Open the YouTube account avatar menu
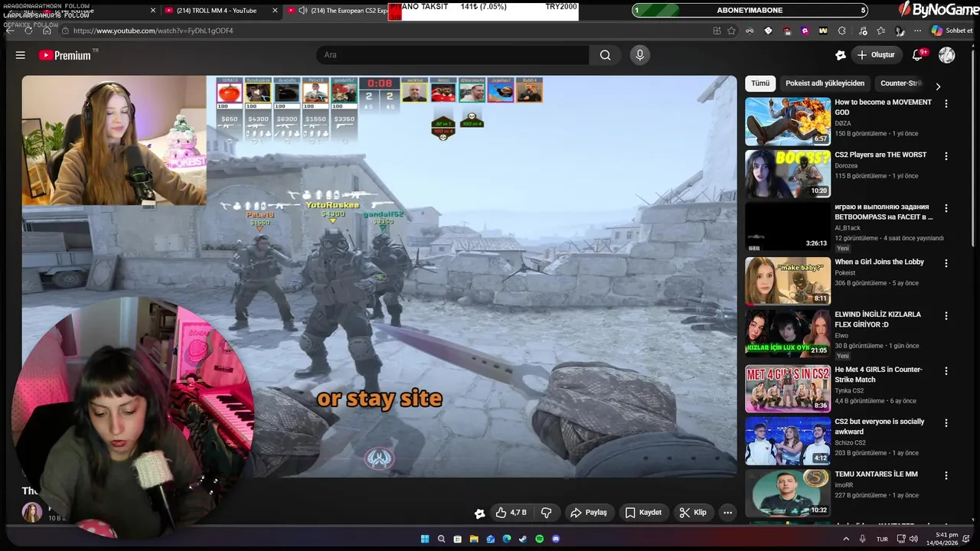The height and width of the screenshot is (551, 980). (947, 55)
